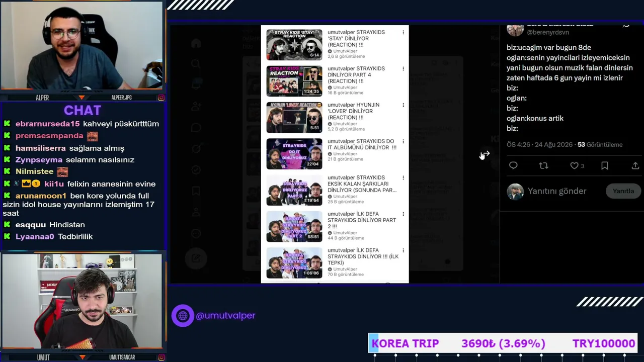Open options for STRAYKIDS DİNLİYOR PART 4 video
Screen dimensions: 644x362
tap(403, 69)
